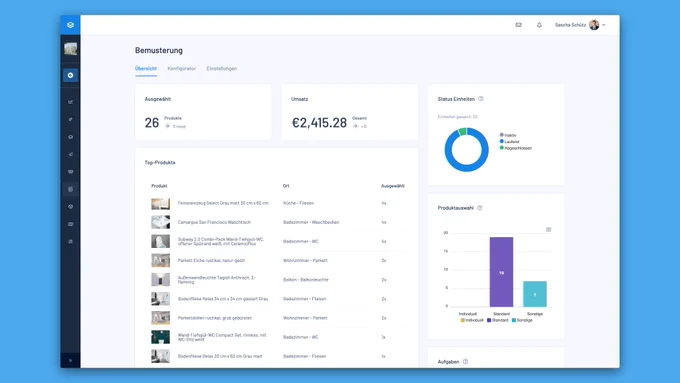The height and width of the screenshot is (383, 680).
Task: Toggle the Laufend legend entry
Action: pyautogui.click(x=509, y=141)
